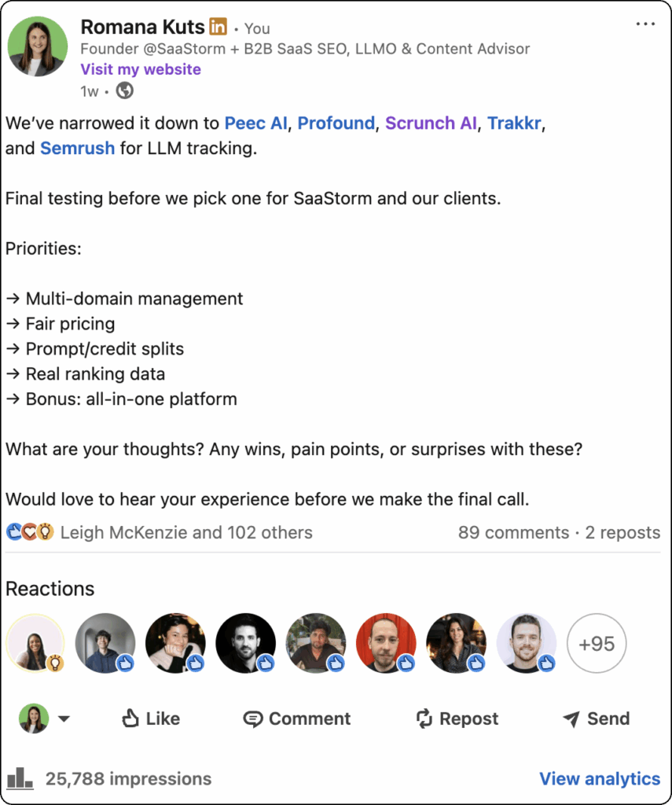Click the Comment speech bubble icon

tap(252, 719)
